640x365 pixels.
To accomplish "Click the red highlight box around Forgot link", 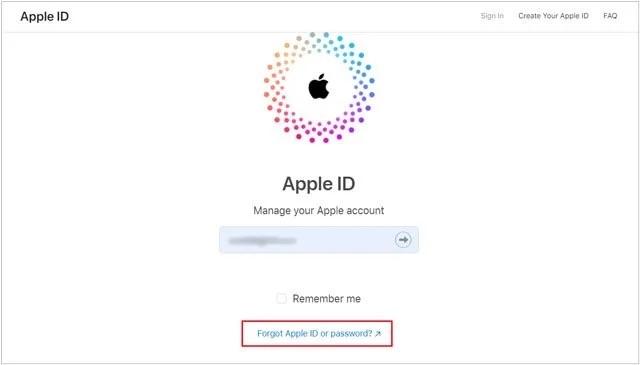I will point(317,334).
